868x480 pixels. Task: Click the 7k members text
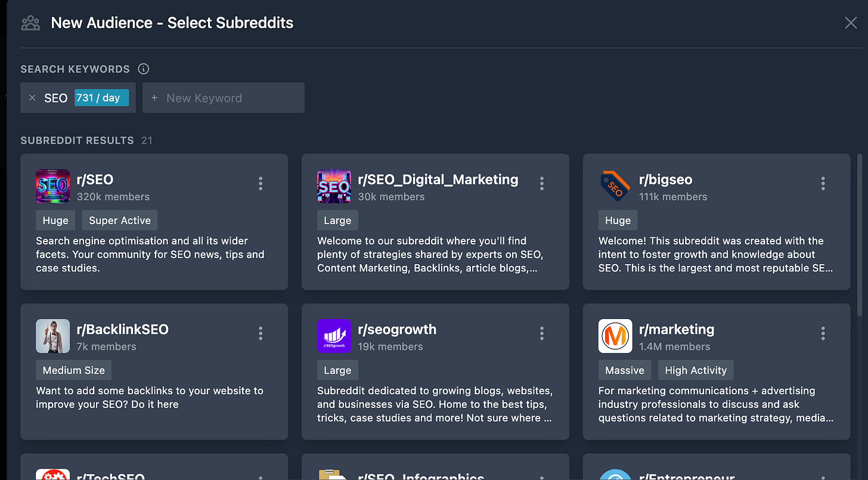tap(107, 346)
